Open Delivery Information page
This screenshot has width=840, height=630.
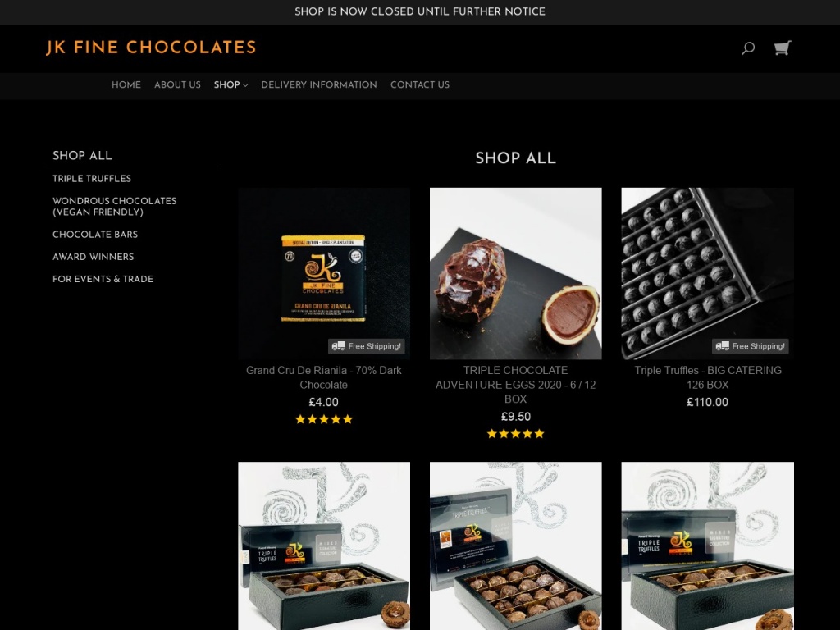tap(319, 84)
